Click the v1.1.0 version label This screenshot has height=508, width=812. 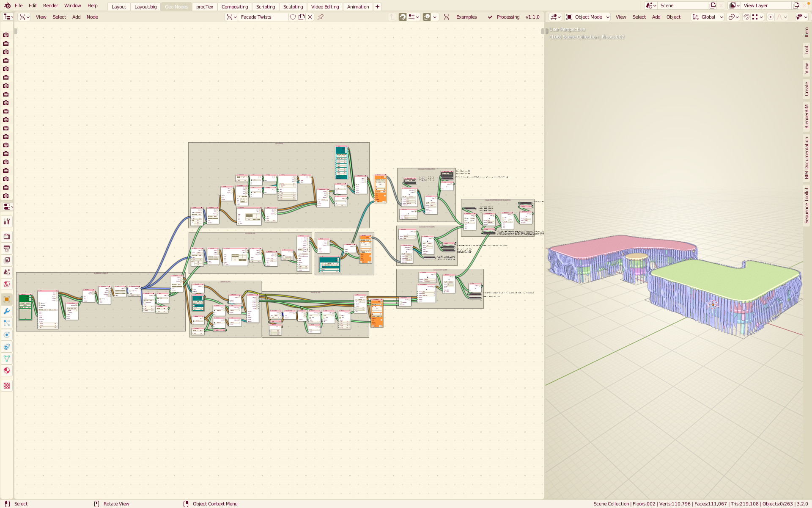532,17
